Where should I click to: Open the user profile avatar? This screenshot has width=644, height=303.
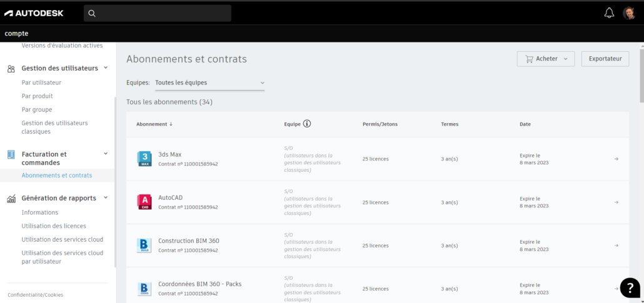click(x=629, y=13)
